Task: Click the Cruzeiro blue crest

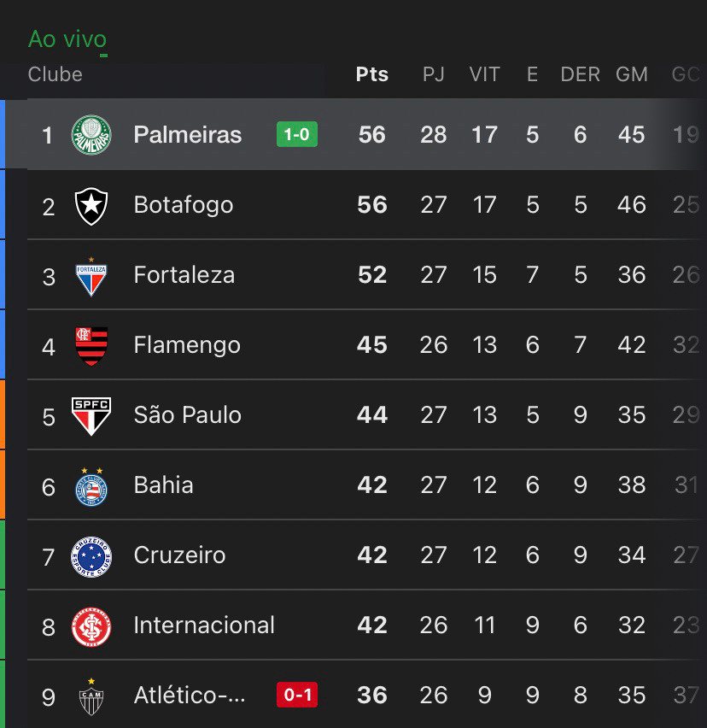Action: point(91,556)
